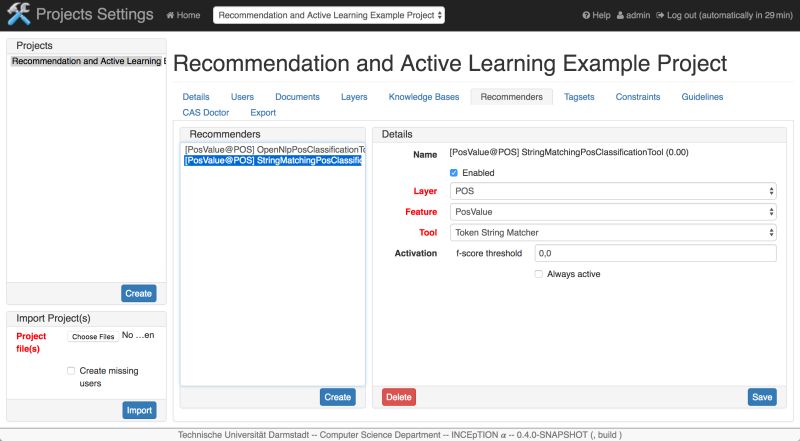Click Choose Files for project import
The image size is (800, 441).
(x=93, y=336)
